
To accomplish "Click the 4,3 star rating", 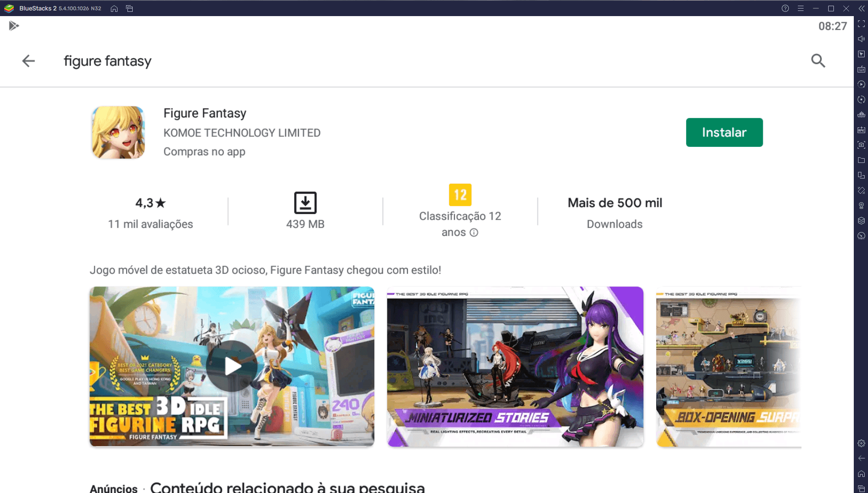I will [x=151, y=203].
